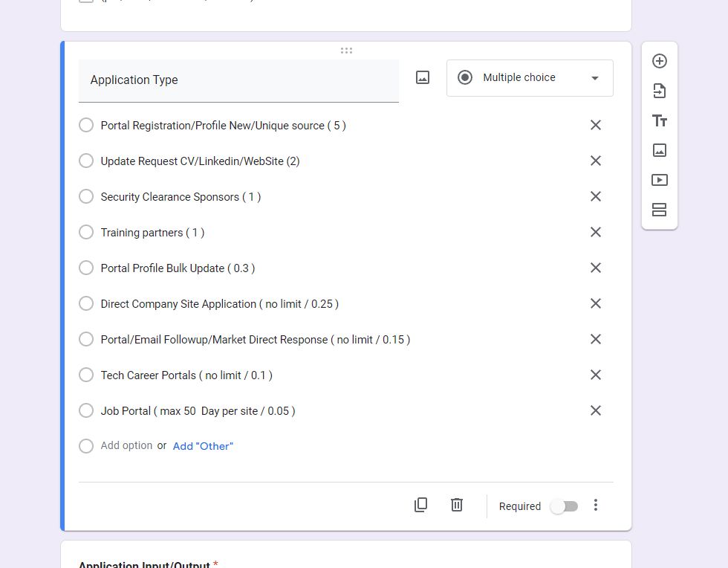Remove Security Clearance Sponsors option

tap(596, 196)
